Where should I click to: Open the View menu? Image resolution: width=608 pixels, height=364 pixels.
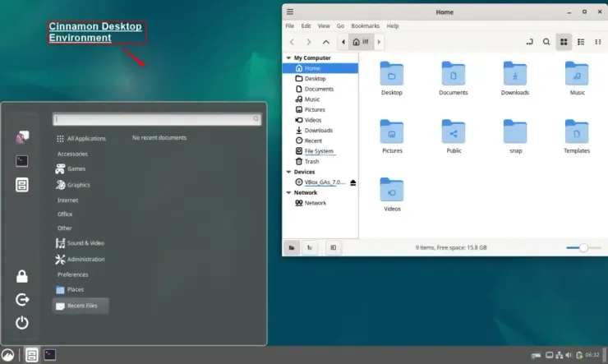tap(324, 26)
